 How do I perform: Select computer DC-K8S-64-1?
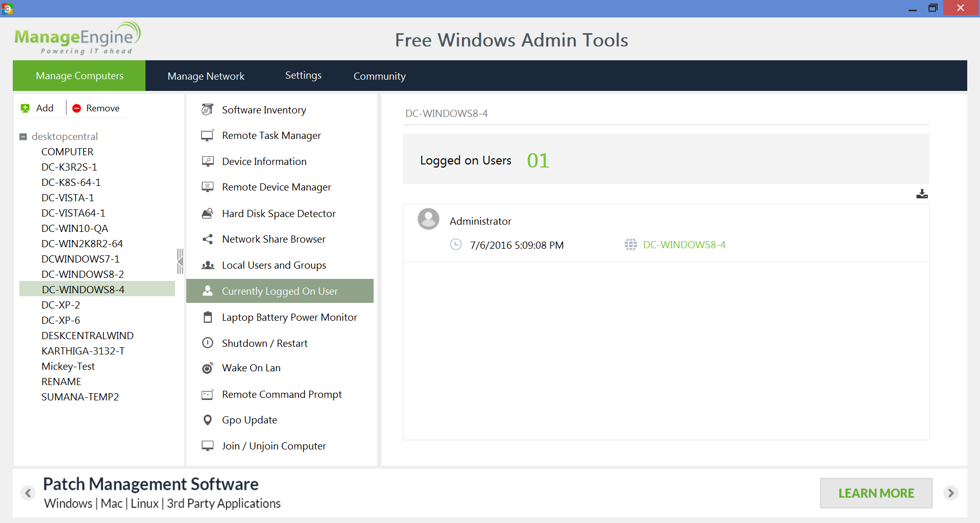point(71,182)
